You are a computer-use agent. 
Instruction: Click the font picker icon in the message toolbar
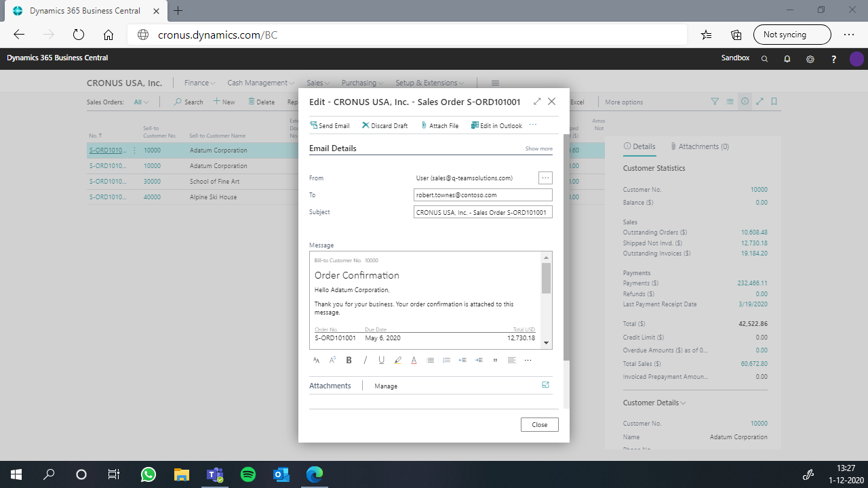[316, 360]
